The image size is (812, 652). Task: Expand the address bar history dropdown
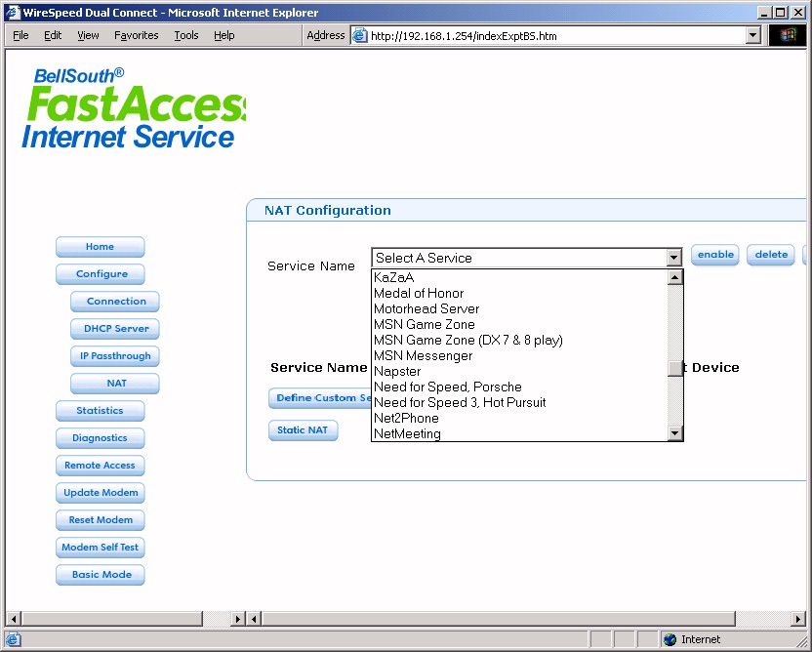(753, 36)
